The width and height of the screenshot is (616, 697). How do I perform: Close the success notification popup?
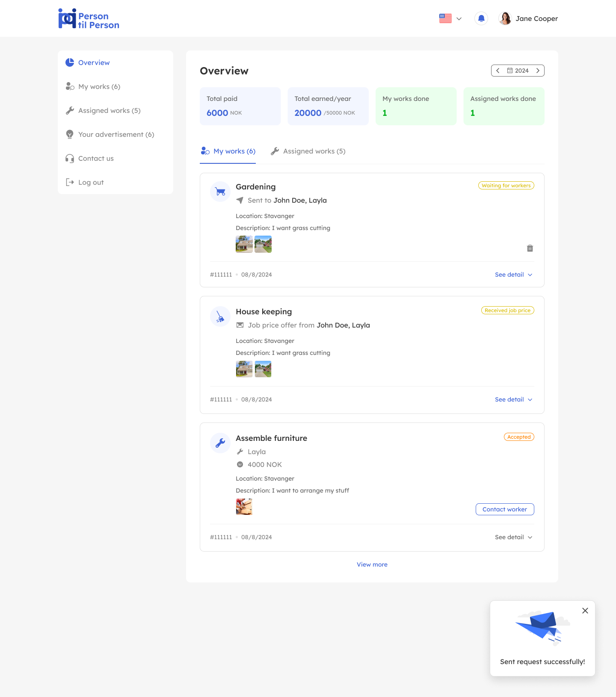[585, 611]
